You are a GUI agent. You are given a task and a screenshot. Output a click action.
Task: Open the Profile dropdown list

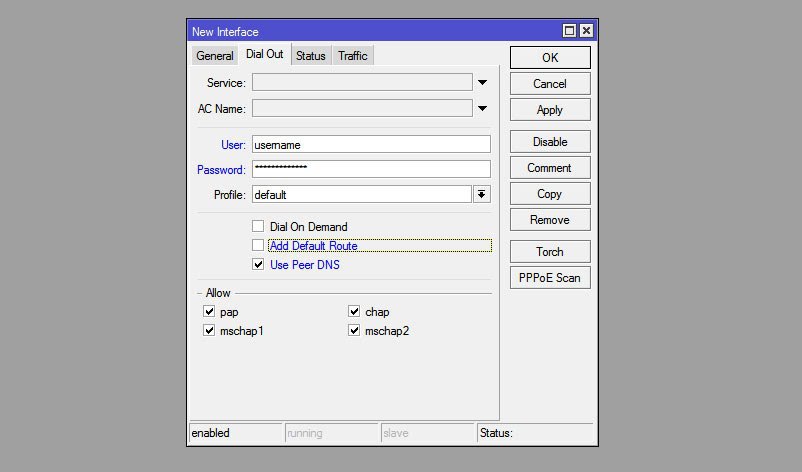(481, 194)
